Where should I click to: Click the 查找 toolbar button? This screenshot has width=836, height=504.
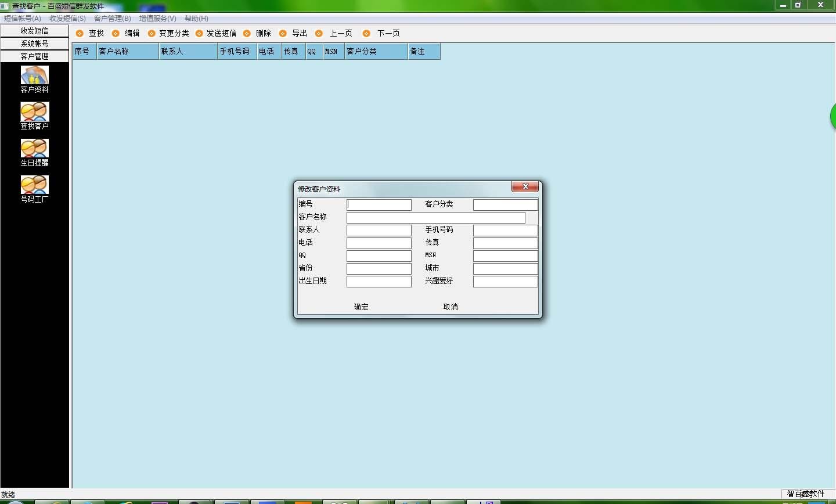coord(90,33)
